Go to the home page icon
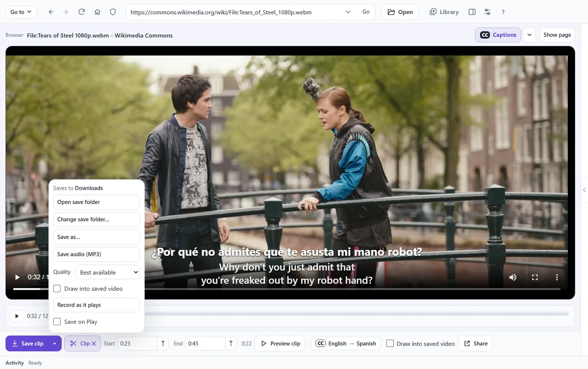 97,12
